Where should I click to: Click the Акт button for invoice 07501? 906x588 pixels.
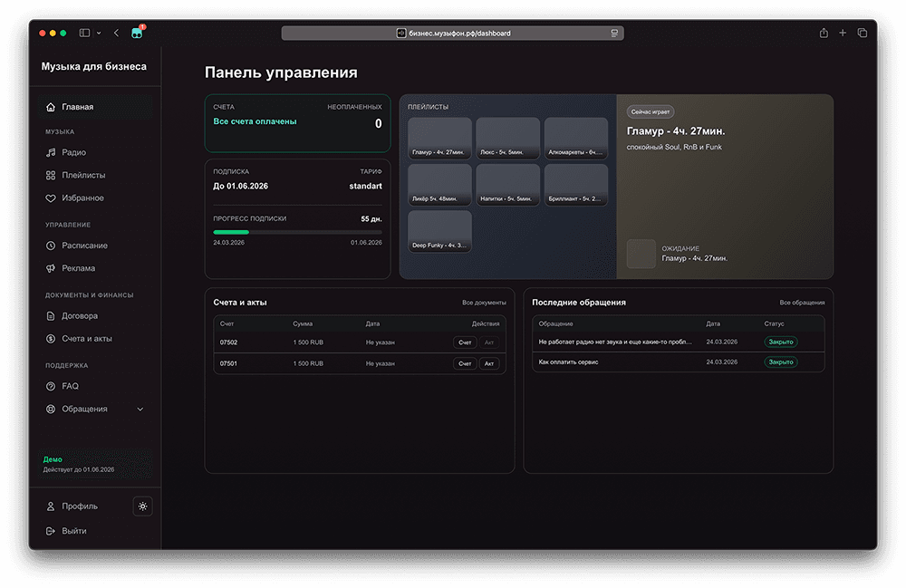coord(489,363)
